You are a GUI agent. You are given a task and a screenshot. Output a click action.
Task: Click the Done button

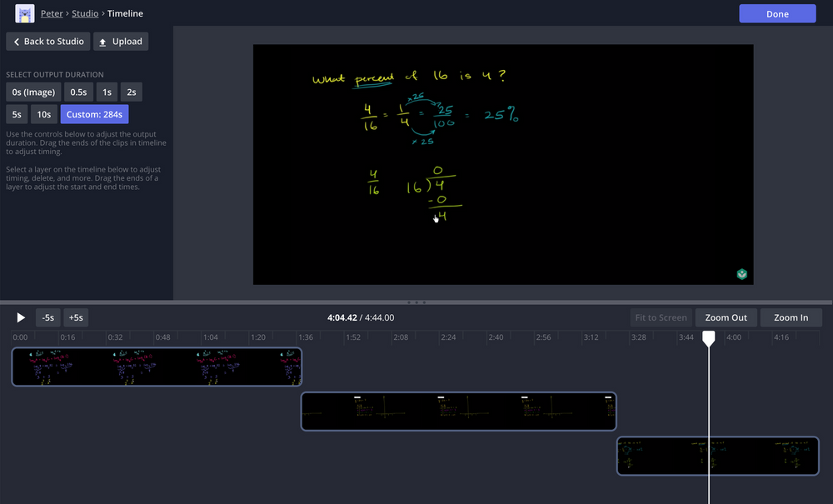coord(776,14)
